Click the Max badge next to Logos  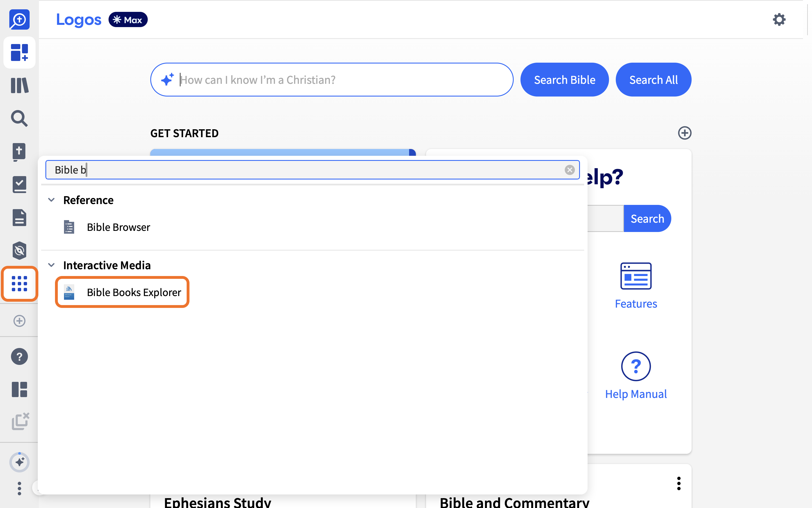128,19
